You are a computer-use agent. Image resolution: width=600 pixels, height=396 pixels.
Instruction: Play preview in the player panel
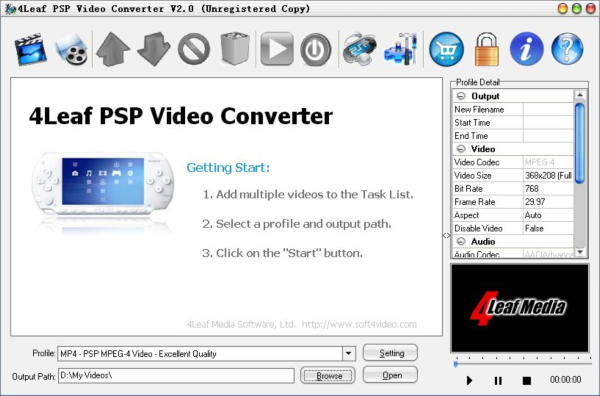[469, 380]
